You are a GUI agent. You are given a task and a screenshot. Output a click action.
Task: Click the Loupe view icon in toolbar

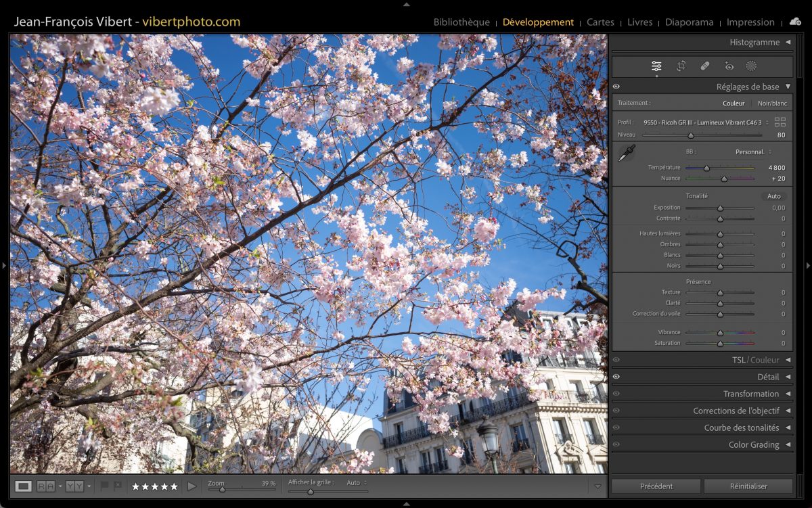(24, 486)
